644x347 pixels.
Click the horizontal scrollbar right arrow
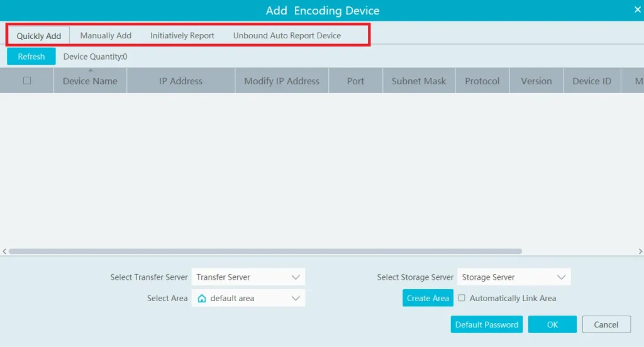(x=640, y=251)
